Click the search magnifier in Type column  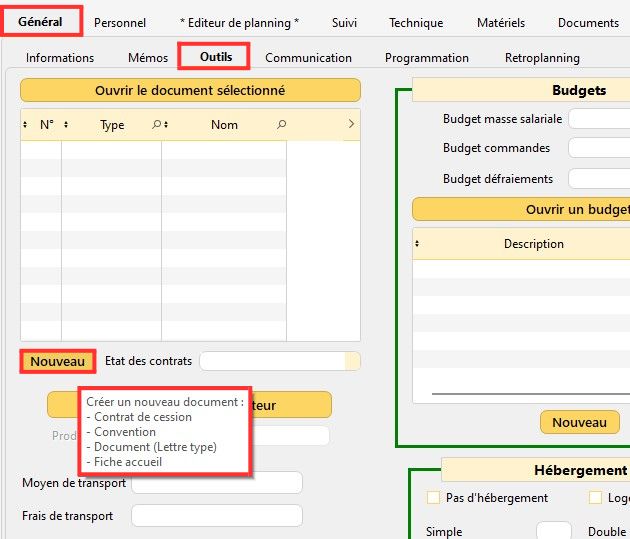click(x=157, y=125)
